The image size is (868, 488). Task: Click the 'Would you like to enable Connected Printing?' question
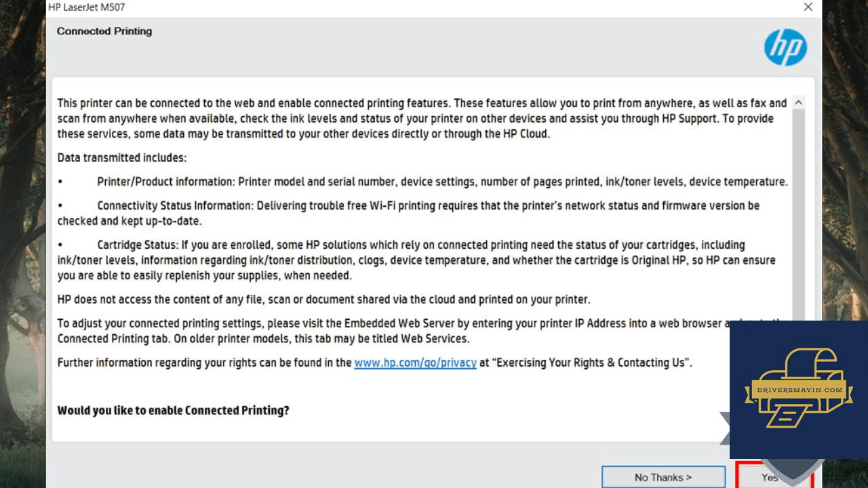coord(173,410)
